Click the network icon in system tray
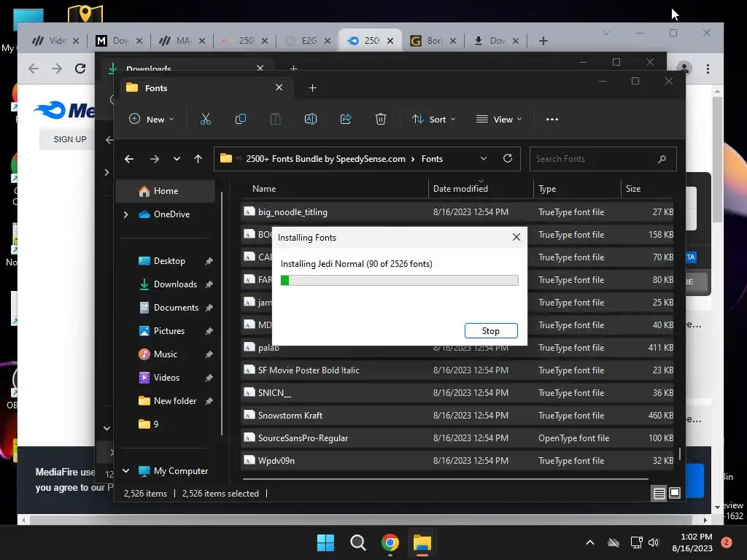The width and height of the screenshot is (747, 560). (x=636, y=542)
